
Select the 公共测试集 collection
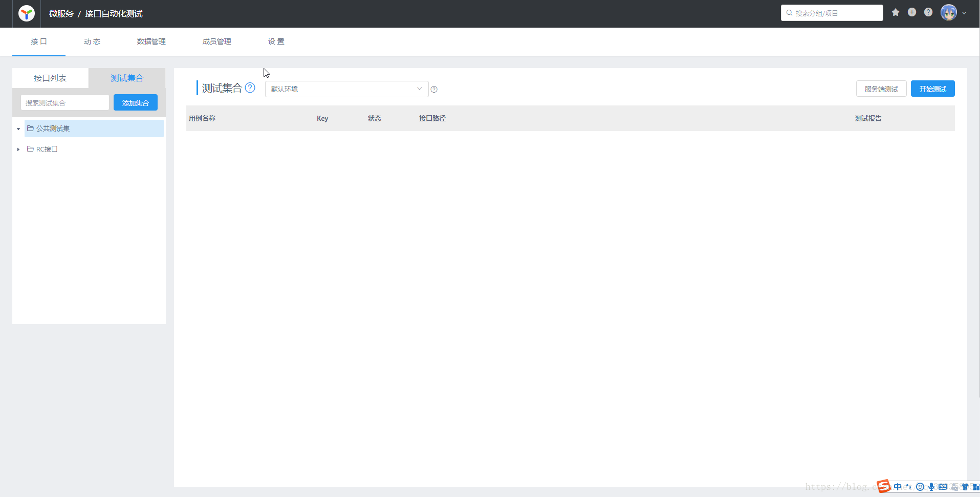click(x=94, y=128)
